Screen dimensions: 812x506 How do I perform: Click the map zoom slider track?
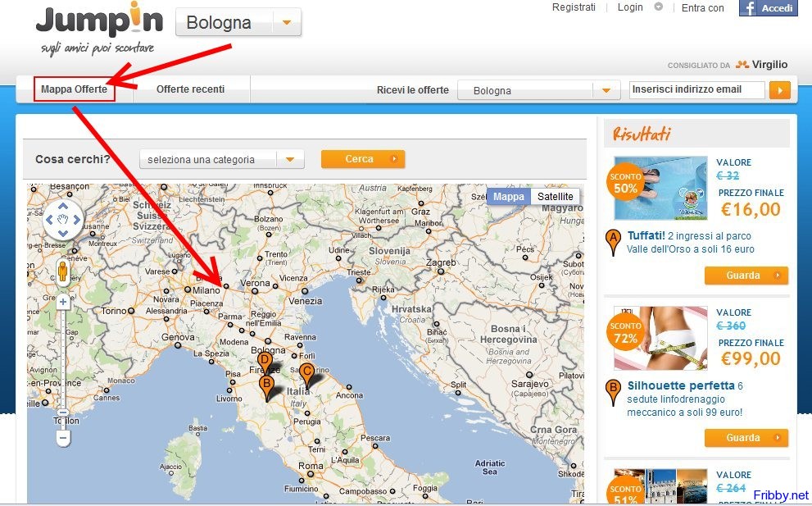63,369
